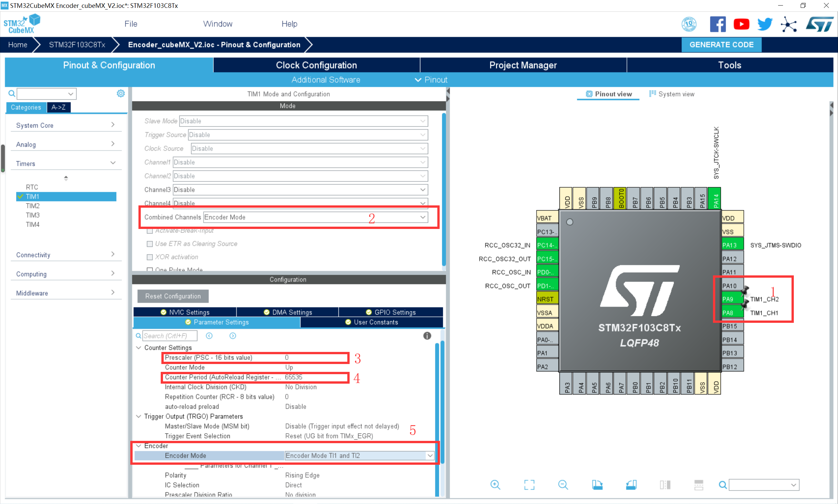Image resolution: width=838 pixels, height=504 pixels.
Task: Expand the System Core category
Action: click(65, 125)
